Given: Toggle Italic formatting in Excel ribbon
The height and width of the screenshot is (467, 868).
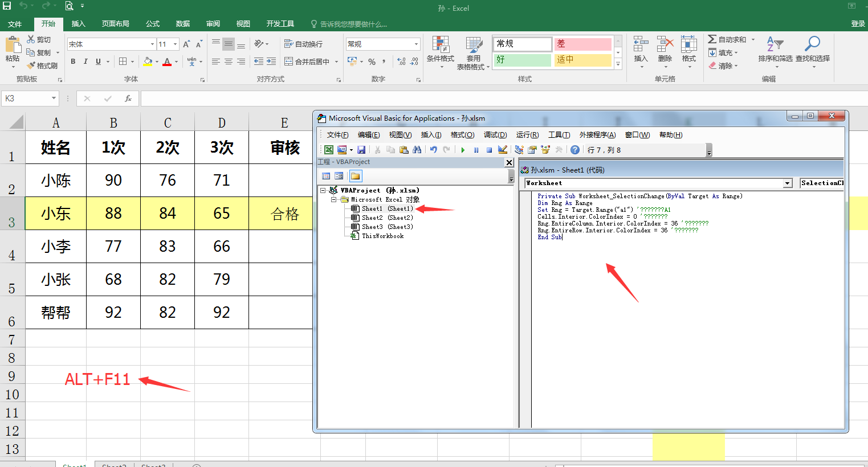Looking at the screenshot, I should point(85,62).
